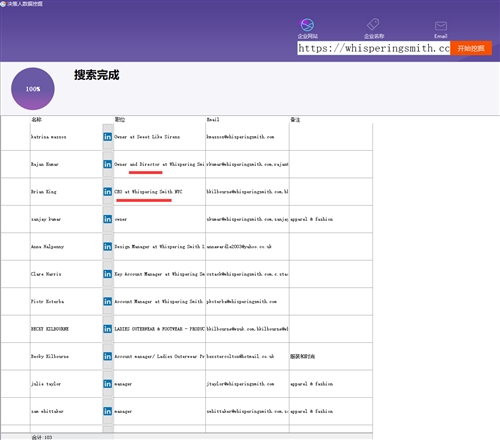
Task: Open LinkedIn icon in sam whittaker row
Action: click(x=107, y=411)
